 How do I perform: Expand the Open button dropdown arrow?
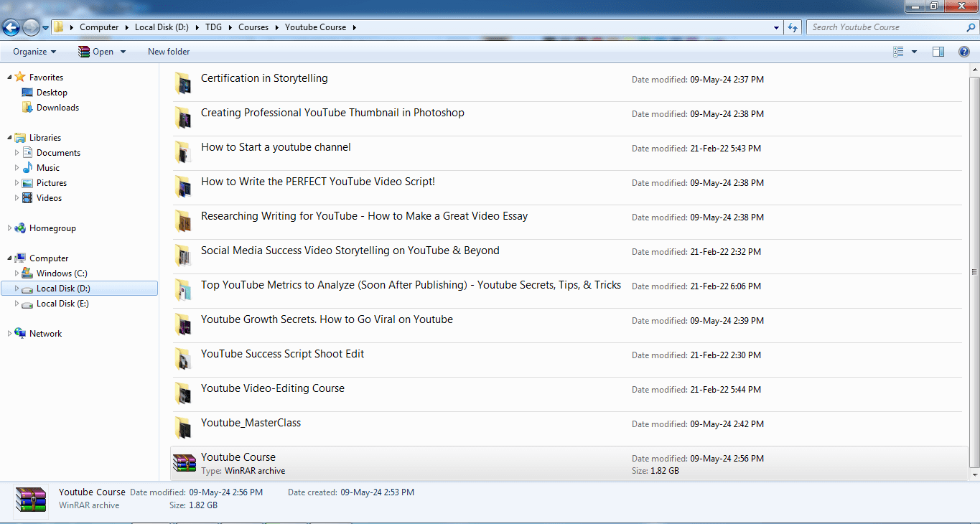click(x=123, y=52)
